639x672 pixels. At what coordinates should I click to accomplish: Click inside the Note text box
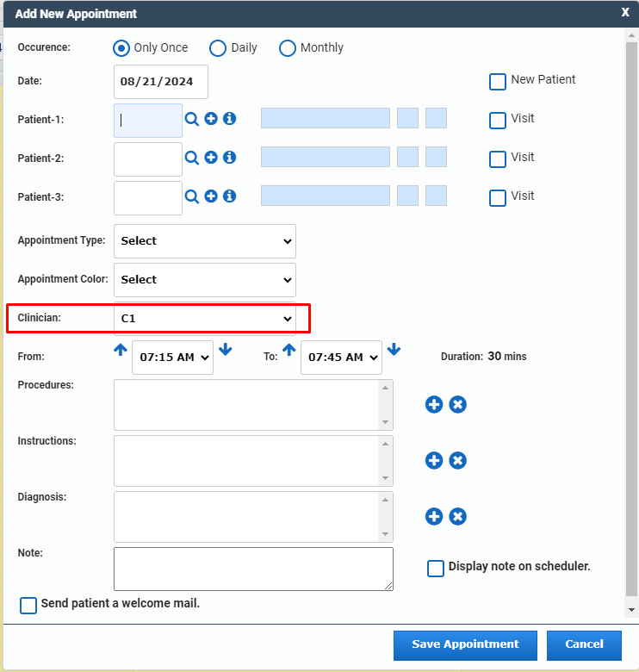[x=253, y=569]
